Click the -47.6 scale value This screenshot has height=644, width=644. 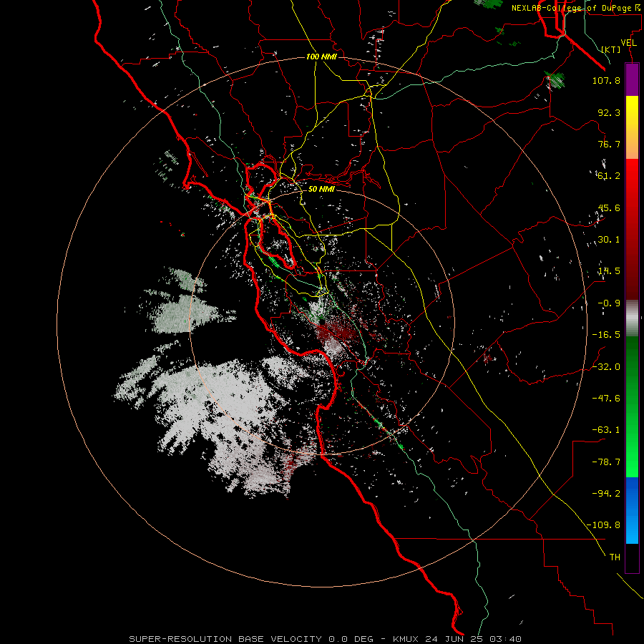(606, 399)
